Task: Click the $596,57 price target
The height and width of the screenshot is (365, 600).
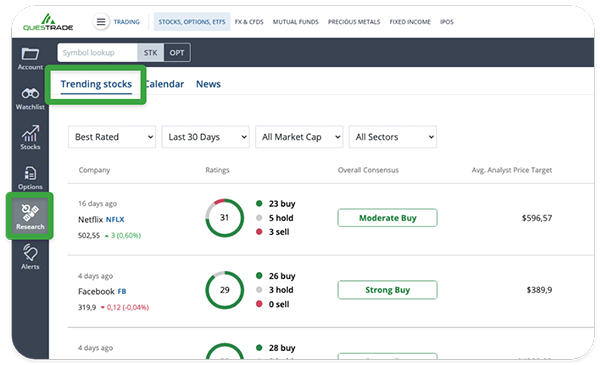Action: [537, 218]
